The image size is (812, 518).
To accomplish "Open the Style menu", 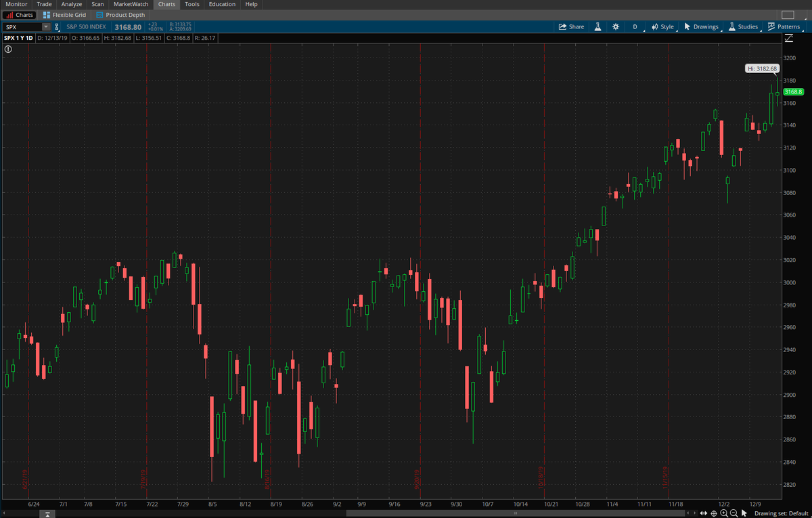I will [663, 26].
